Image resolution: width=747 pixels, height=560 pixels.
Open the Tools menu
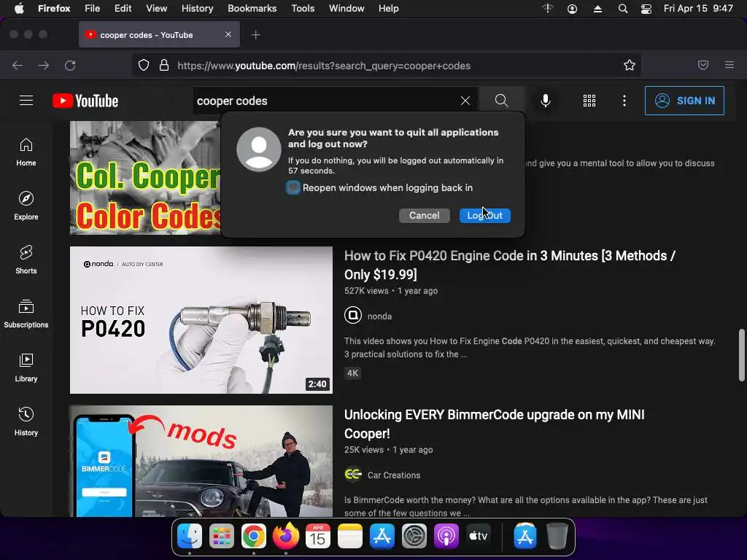pos(303,9)
